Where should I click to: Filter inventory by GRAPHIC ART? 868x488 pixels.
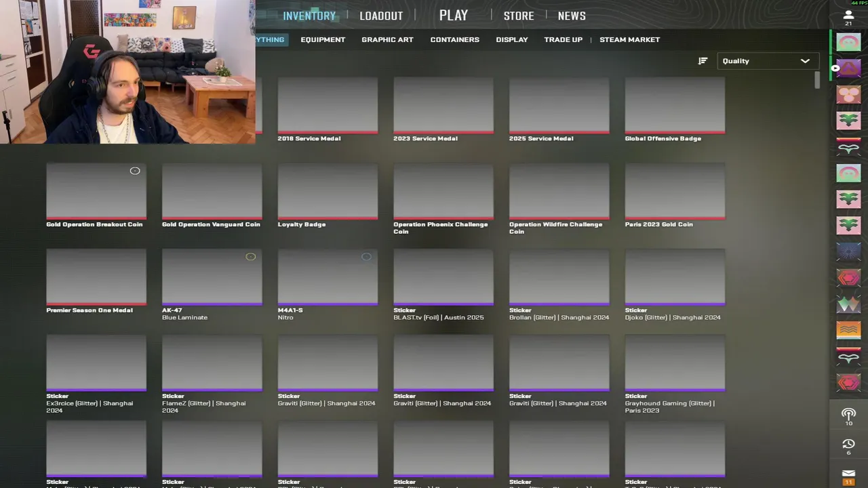(387, 39)
